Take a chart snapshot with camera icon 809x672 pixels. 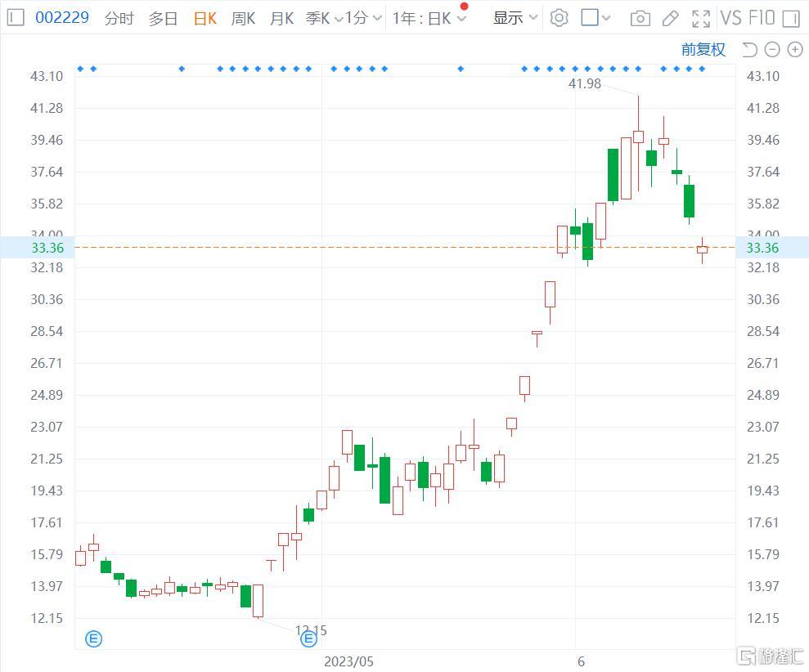[x=640, y=19]
